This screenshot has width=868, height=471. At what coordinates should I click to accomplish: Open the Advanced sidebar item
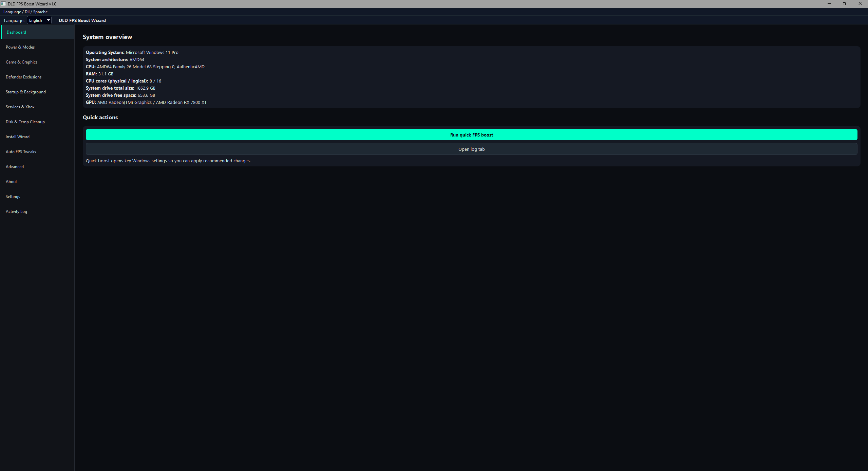[x=15, y=167]
